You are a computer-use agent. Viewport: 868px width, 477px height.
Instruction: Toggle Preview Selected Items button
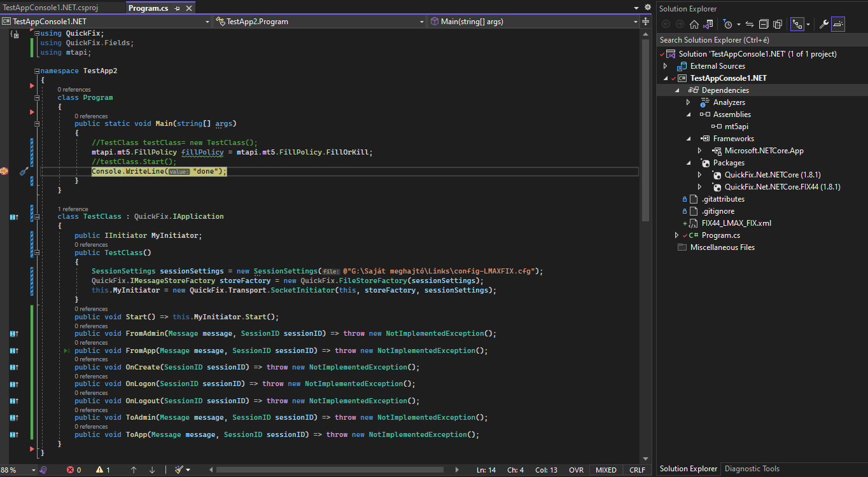838,24
